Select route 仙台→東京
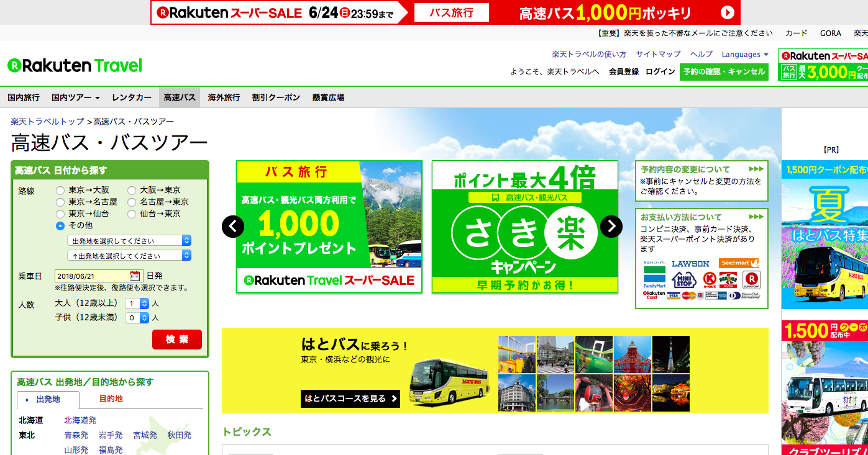This screenshot has height=455, width=868. point(132,214)
